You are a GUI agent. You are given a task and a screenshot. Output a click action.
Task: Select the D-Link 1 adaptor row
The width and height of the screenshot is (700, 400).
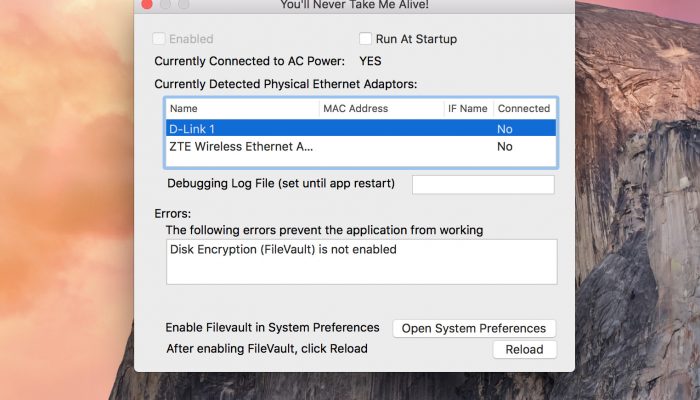click(x=361, y=129)
